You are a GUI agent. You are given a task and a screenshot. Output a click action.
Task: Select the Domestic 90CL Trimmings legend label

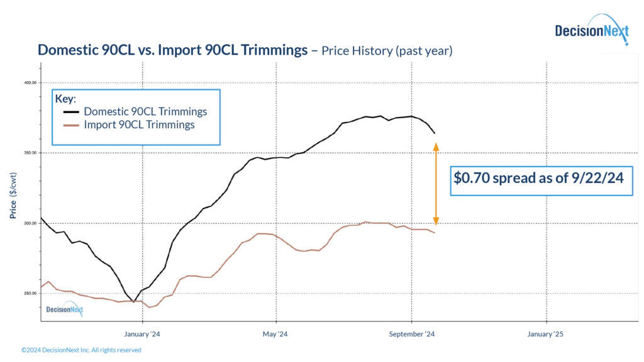(x=145, y=112)
